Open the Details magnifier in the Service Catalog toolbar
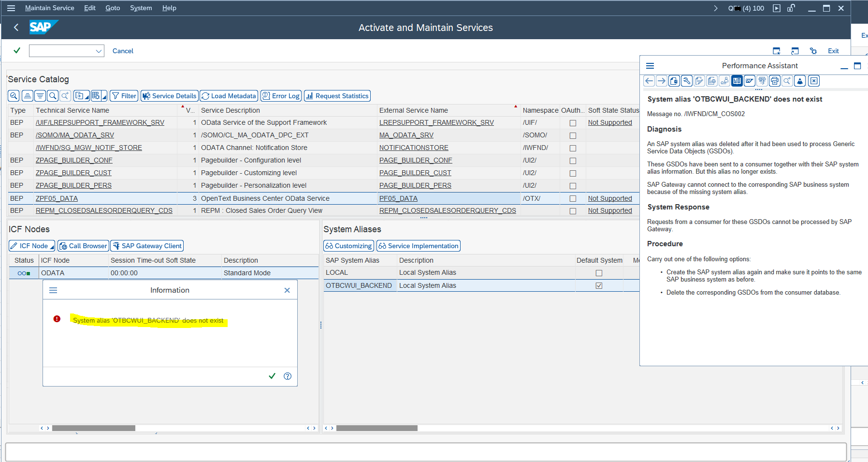This screenshot has width=868, height=462. click(x=14, y=96)
